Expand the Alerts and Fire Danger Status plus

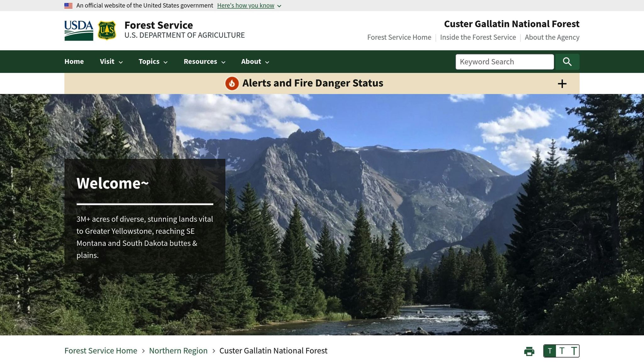click(x=562, y=84)
